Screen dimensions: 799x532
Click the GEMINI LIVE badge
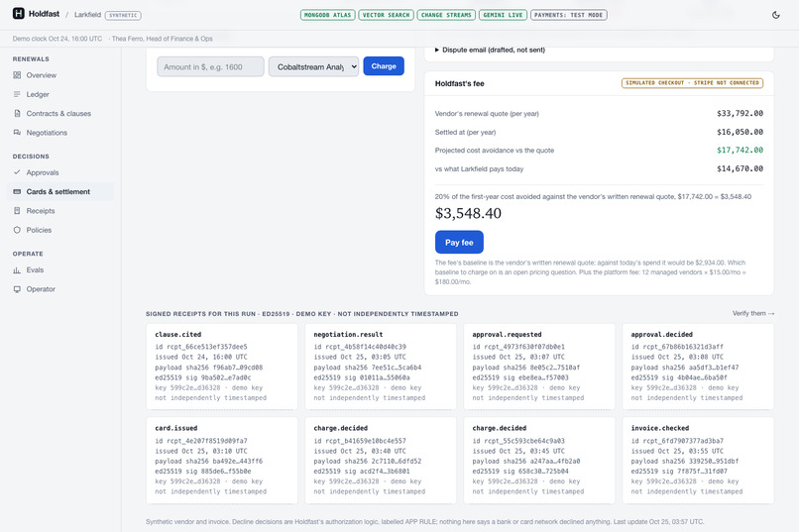click(x=503, y=15)
